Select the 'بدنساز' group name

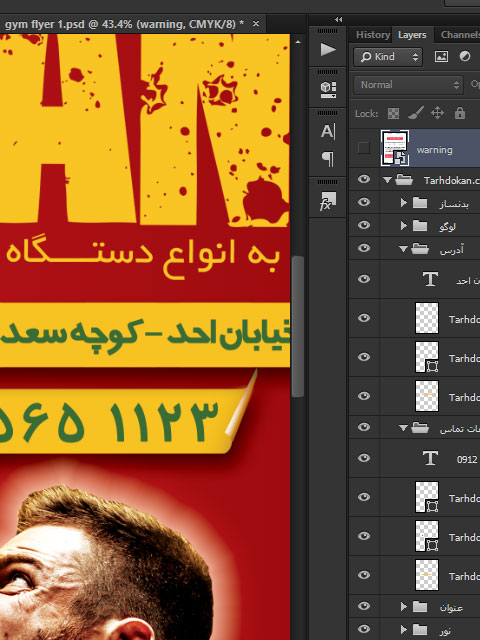click(x=454, y=204)
